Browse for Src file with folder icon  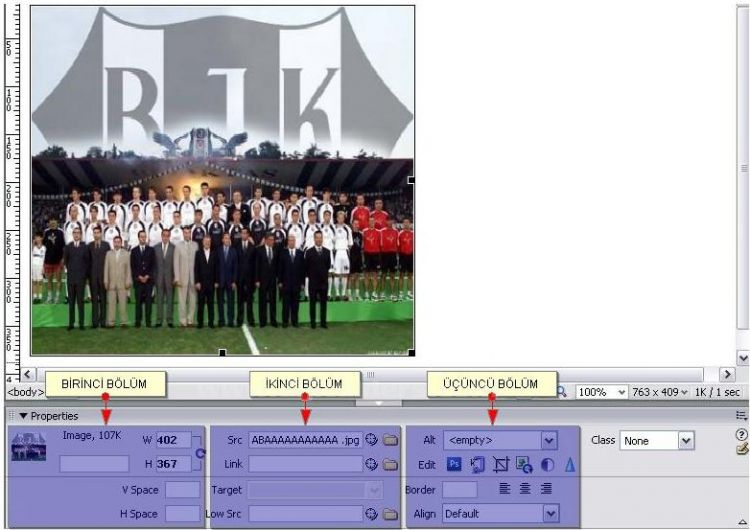pos(390,440)
